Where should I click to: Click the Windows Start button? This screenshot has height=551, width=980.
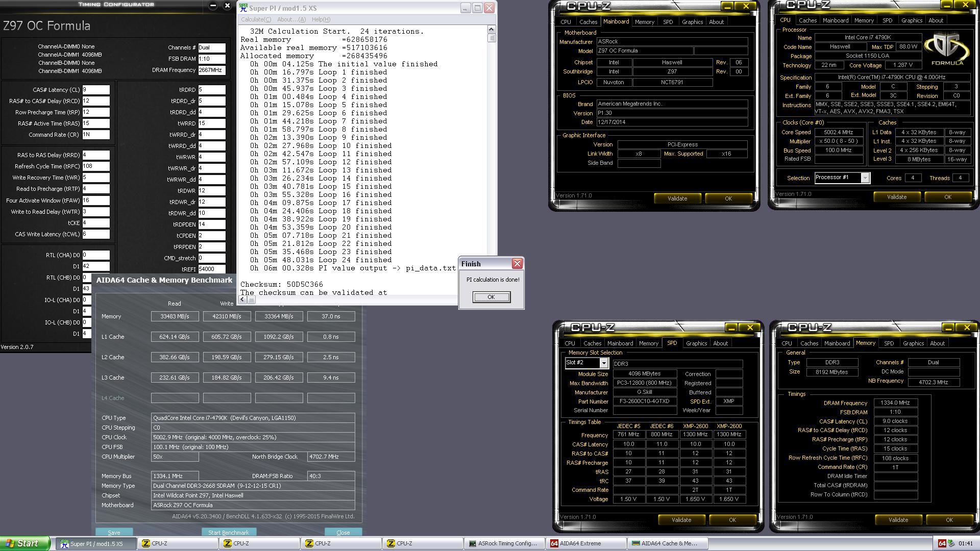[x=25, y=543]
